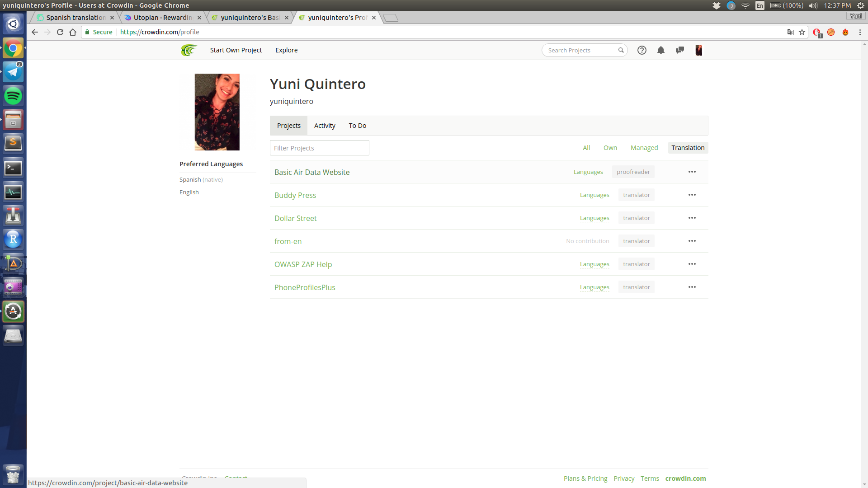Expand Languages for PhoneProfilesPlus
The height and width of the screenshot is (488, 868).
point(594,287)
